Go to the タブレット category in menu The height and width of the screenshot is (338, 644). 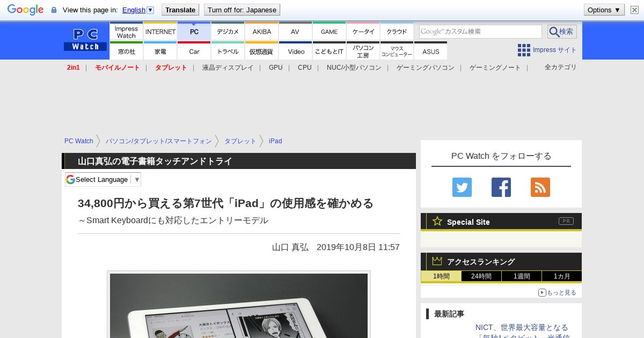tap(171, 68)
